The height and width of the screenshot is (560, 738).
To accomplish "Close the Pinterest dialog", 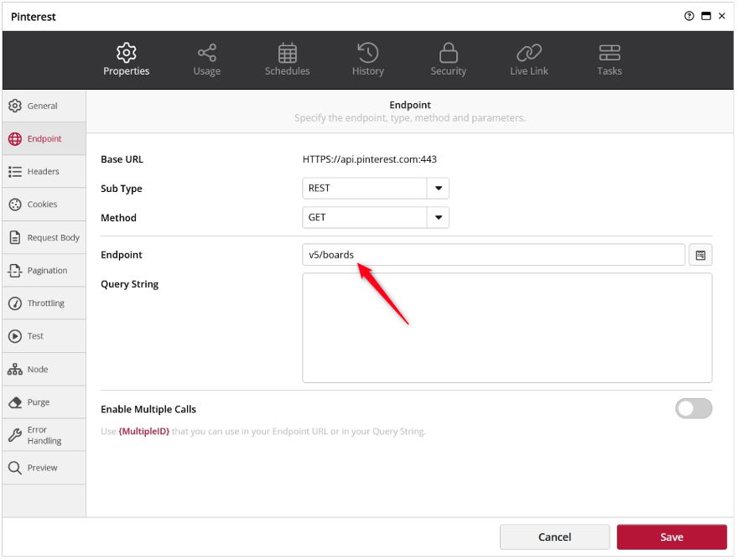I will tap(723, 17).
